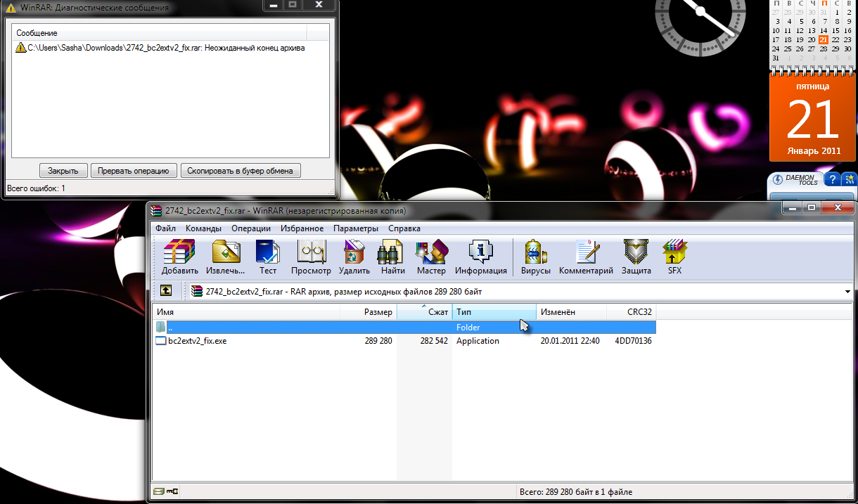Click 'пятница' on the date gadget
The width and height of the screenshot is (858, 504).
812,86
